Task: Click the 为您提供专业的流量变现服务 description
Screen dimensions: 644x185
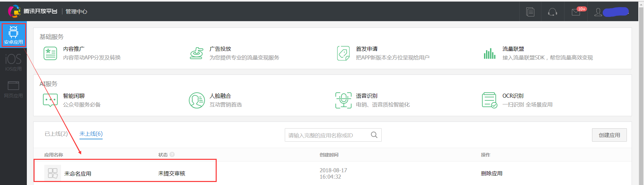Action: click(x=245, y=58)
